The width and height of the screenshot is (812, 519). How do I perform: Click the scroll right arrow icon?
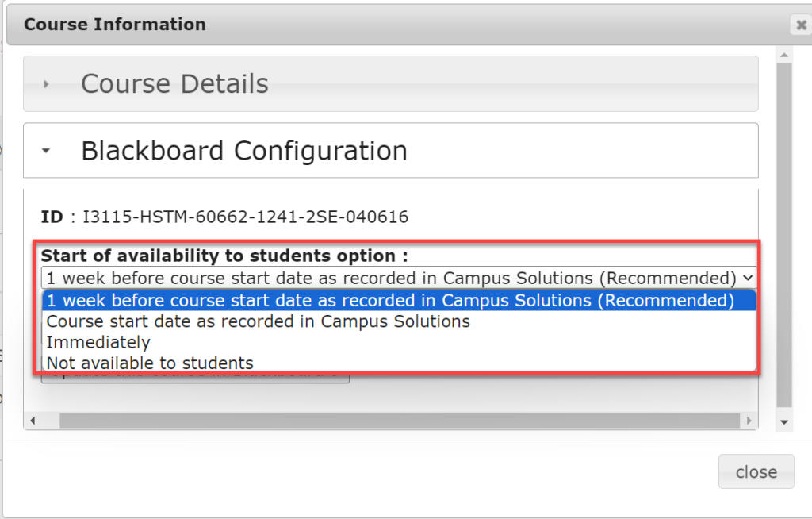[749, 420]
